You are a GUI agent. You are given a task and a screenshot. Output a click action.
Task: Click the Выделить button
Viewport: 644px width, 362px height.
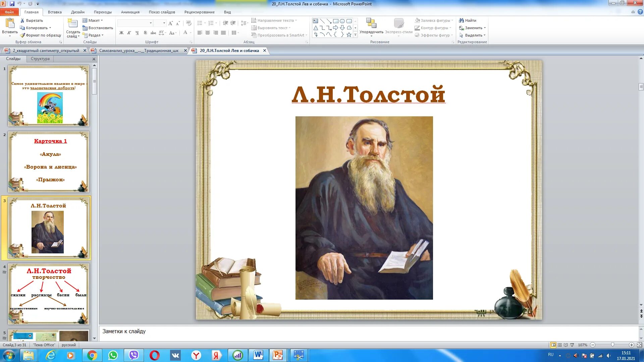coord(472,35)
